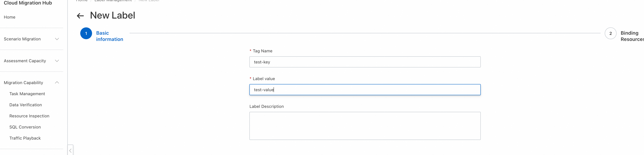Select the Binding Resources step label
Viewport: 644px width, 155px height.
(x=631, y=36)
